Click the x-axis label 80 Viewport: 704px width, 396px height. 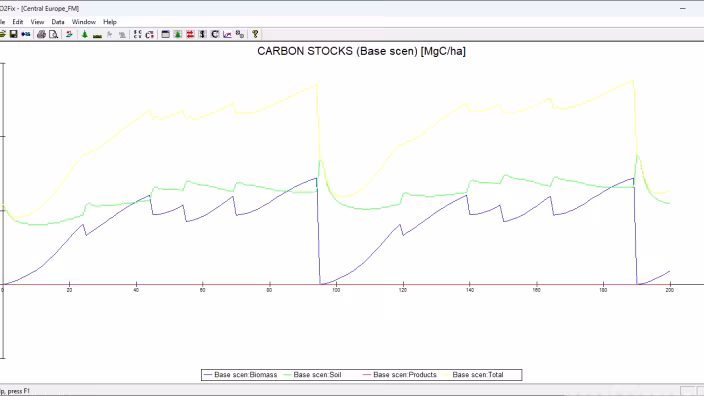(x=269, y=290)
